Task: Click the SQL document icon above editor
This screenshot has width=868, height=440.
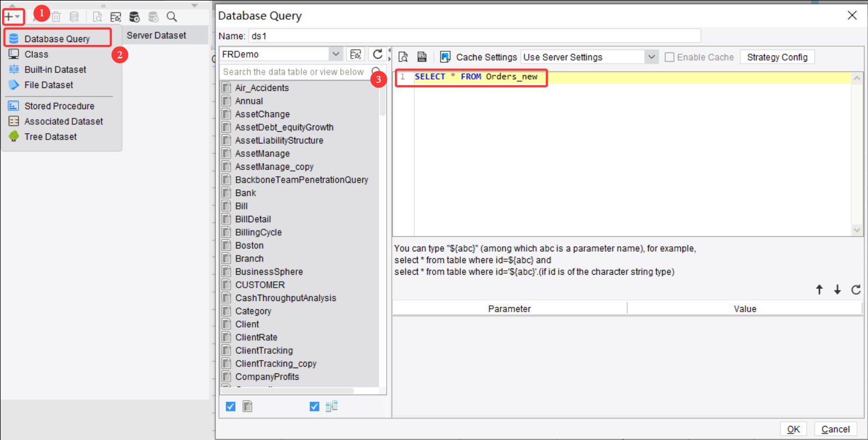Action: click(422, 57)
